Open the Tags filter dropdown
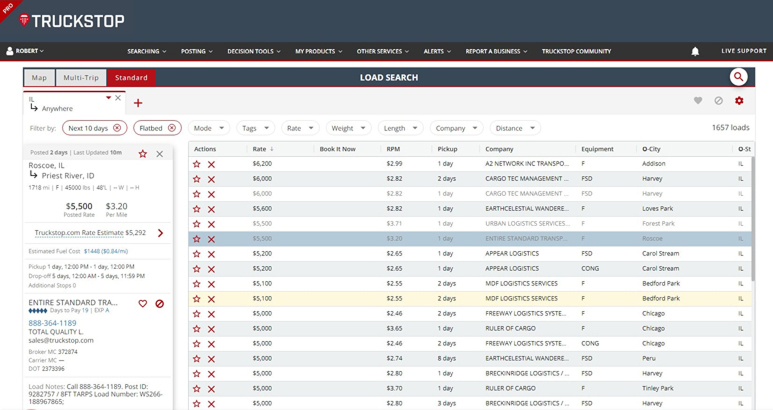This screenshot has height=410, width=773. (255, 128)
